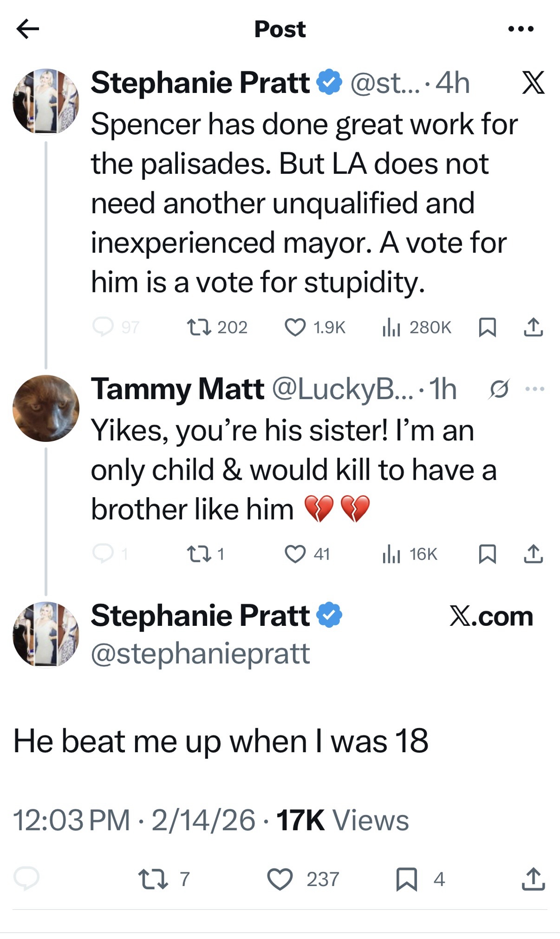Click the X logo beside the first post
This screenshot has width=560, height=939.
point(533,83)
